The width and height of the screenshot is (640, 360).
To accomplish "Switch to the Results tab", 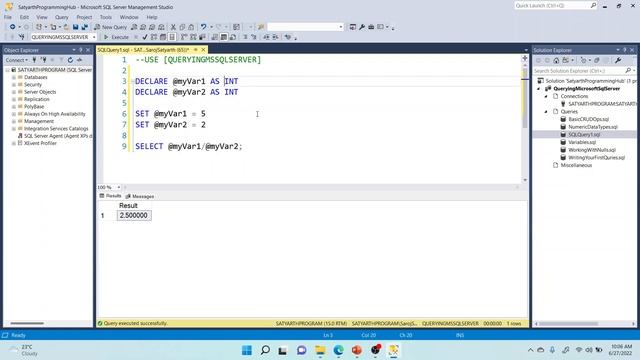I will click(x=110, y=196).
